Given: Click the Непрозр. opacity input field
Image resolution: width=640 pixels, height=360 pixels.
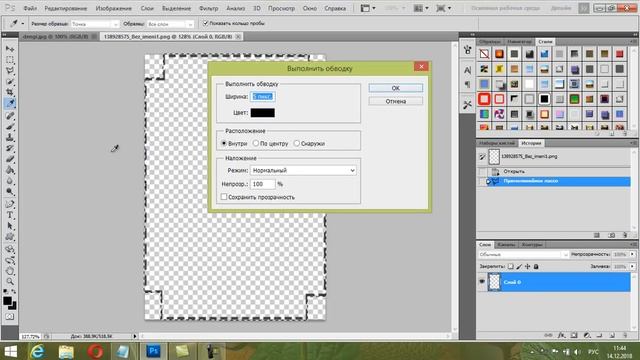Looking at the screenshot, I should coord(262,184).
